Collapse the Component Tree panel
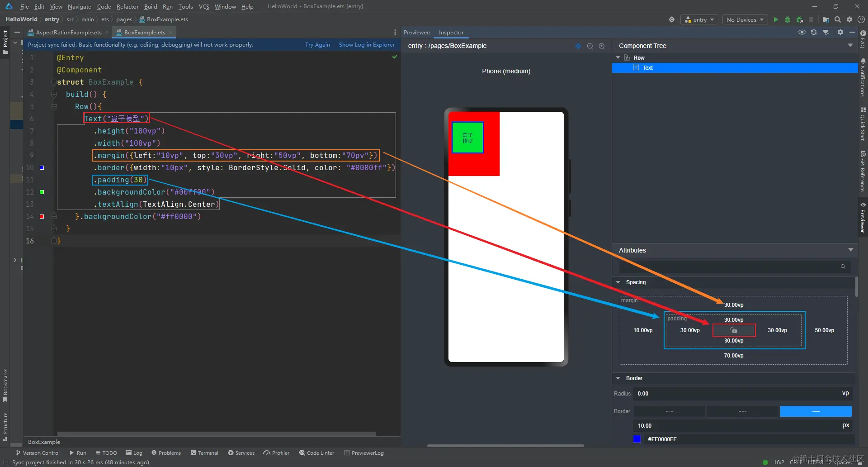 click(850, 45)
